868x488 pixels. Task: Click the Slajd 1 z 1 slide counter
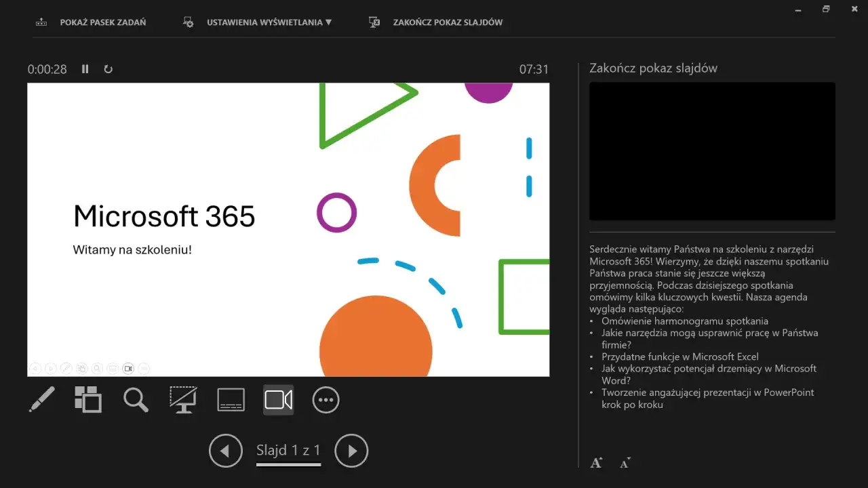click(x=288, y=450)
